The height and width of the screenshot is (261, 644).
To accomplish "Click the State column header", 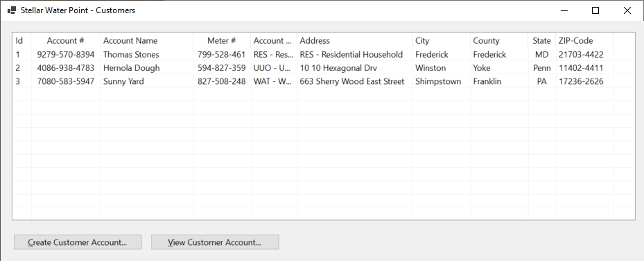I will pos(542,41).
